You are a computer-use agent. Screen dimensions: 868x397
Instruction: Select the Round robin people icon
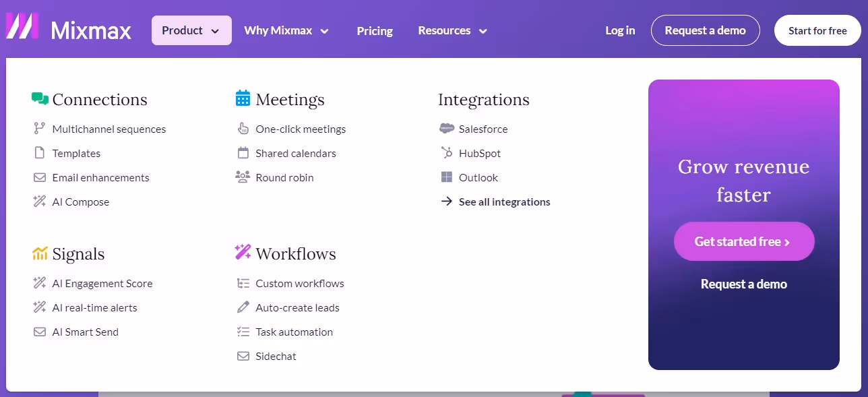pos(243,177)
